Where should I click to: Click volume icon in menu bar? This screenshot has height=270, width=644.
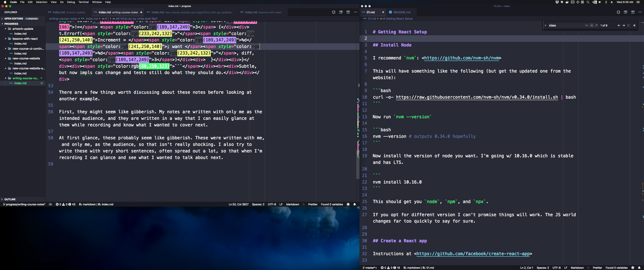(x=600, y=2)
